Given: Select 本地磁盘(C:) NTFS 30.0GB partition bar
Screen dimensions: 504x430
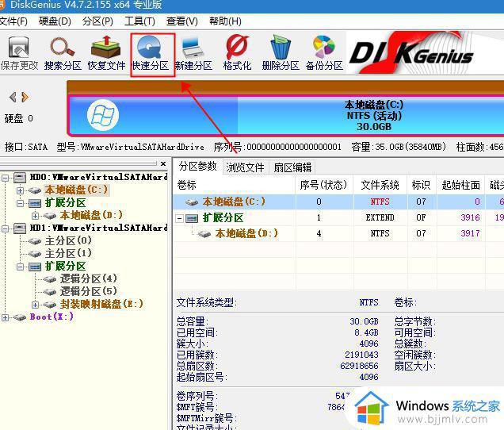Looking at the screenshot, I should click(x=286, y=115).
